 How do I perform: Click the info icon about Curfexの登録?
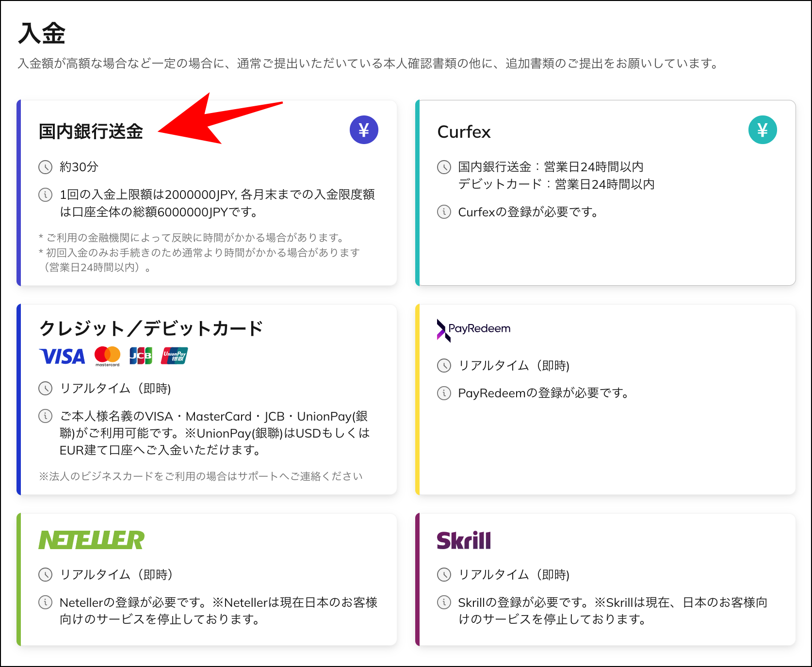(444, 212)
